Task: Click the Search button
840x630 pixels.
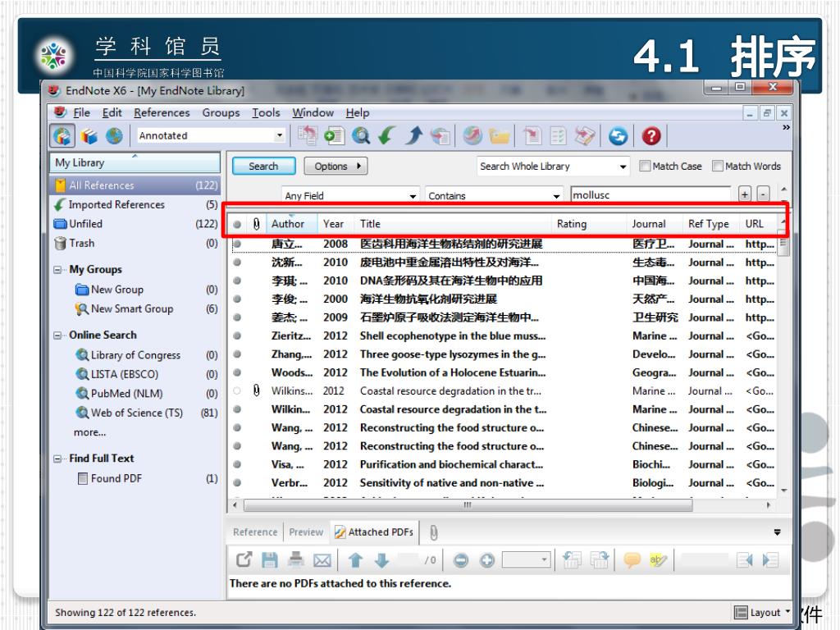Action: tap(263, 166)
